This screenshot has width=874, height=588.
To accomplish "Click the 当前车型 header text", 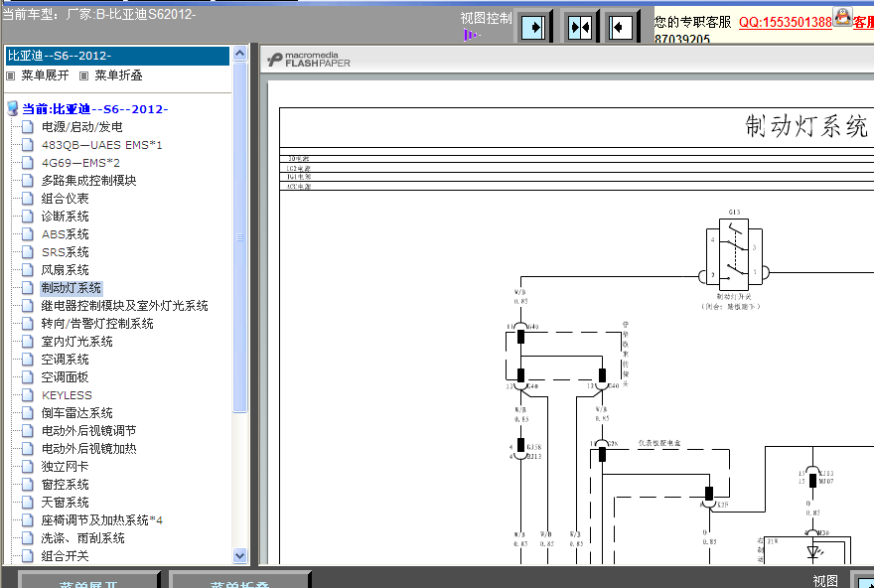I will tap(98, 14).
